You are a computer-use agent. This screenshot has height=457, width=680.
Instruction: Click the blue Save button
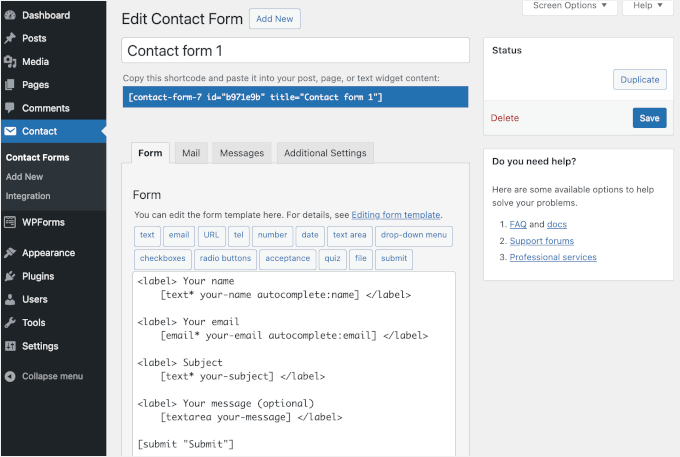[x=649, y=118]
